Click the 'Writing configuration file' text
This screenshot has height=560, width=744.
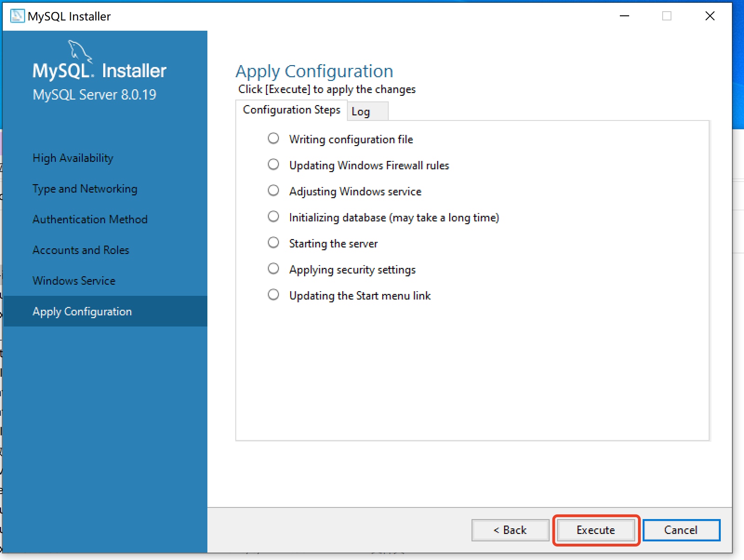point(351,140)
